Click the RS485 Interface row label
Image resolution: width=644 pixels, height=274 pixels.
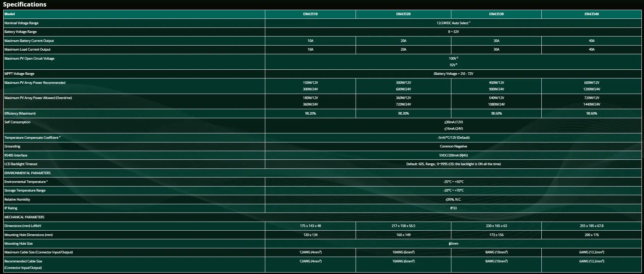[x=16, y=155]
